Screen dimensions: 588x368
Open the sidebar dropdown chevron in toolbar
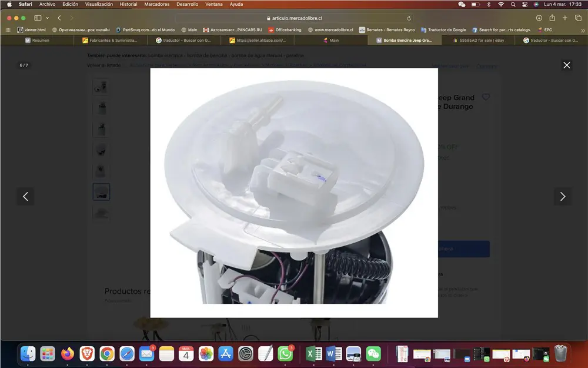[48, 18]
